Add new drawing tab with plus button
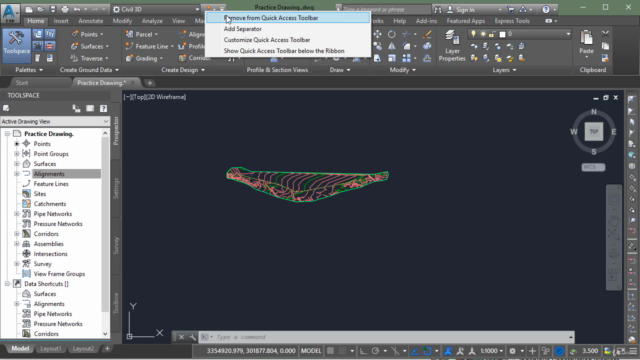Viewport: 640px width, 360px height. pos(150,83)
